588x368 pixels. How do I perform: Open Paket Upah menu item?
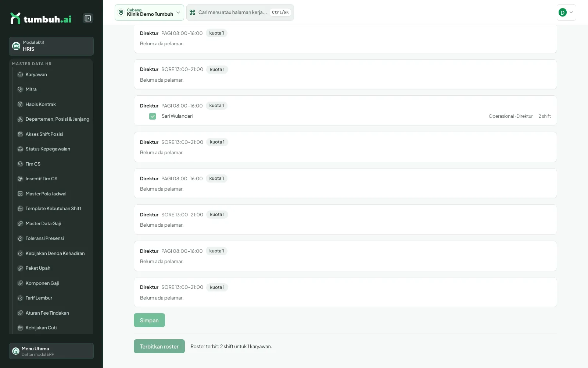click(52, 268)
